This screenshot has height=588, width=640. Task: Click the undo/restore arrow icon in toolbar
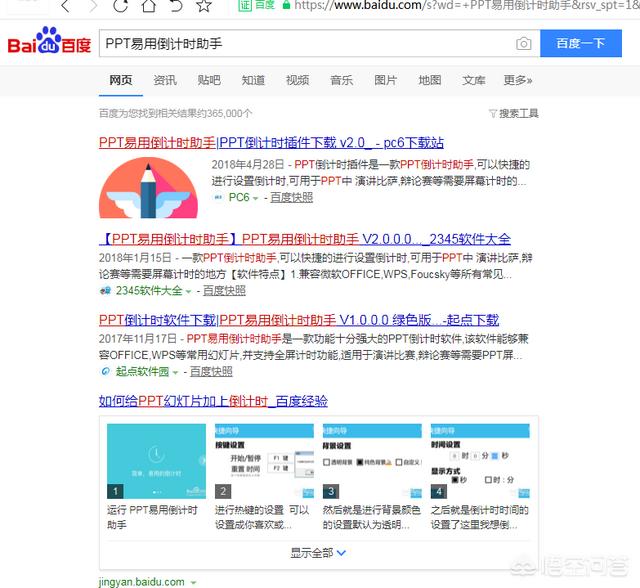point(176,6)
